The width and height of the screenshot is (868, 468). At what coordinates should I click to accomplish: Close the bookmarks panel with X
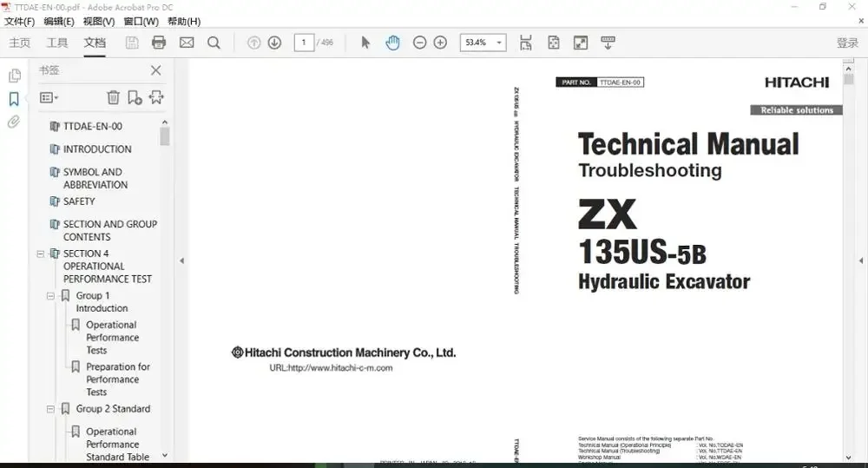coord(156,70)
